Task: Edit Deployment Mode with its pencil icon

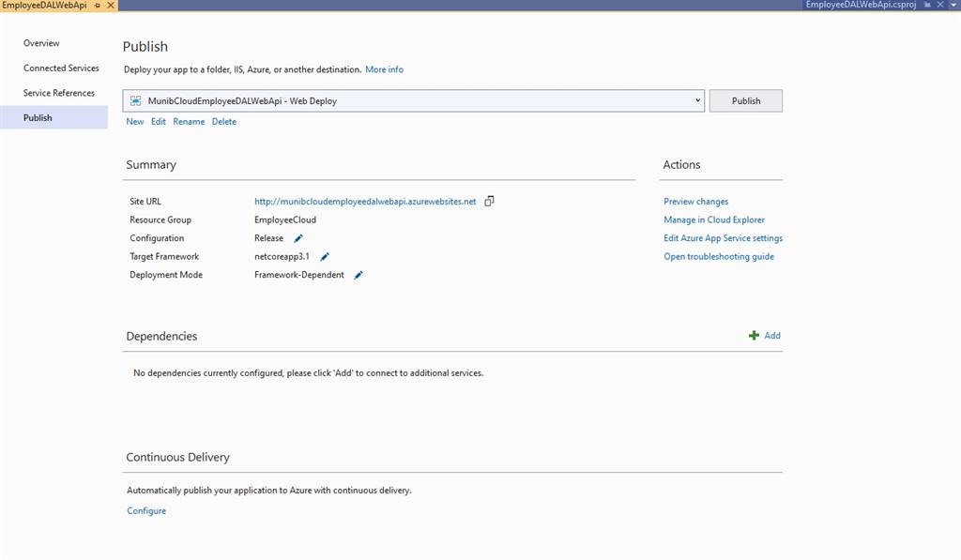Action: [358, 275]
